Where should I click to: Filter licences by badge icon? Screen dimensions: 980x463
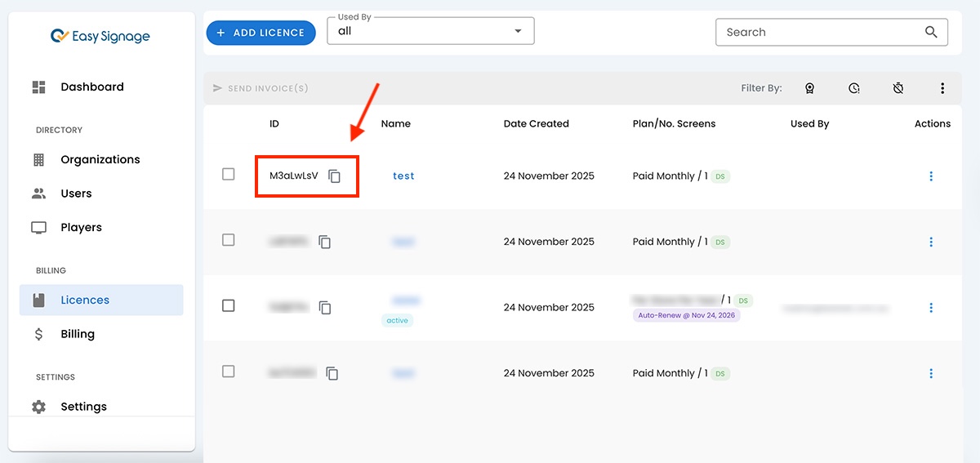[809, 88]
